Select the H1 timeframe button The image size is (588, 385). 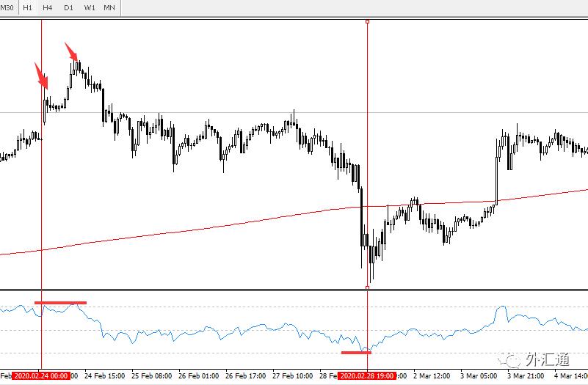[x=27, y=7]
